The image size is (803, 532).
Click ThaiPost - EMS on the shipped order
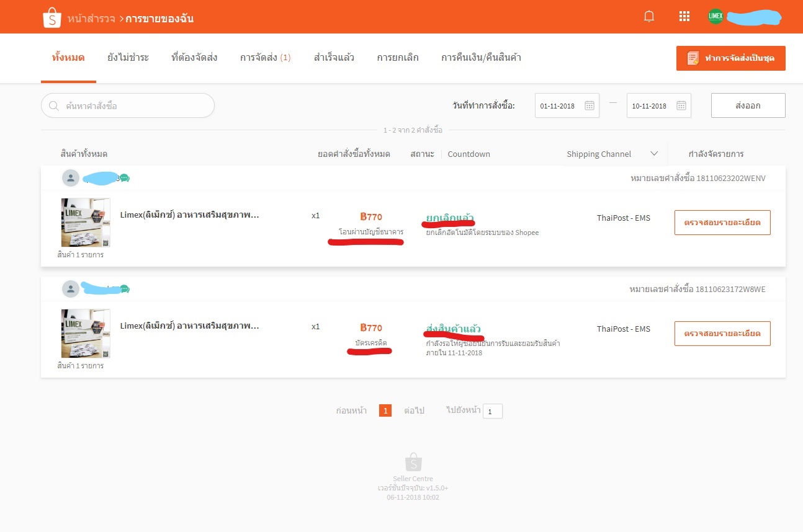tap(624, 329)
